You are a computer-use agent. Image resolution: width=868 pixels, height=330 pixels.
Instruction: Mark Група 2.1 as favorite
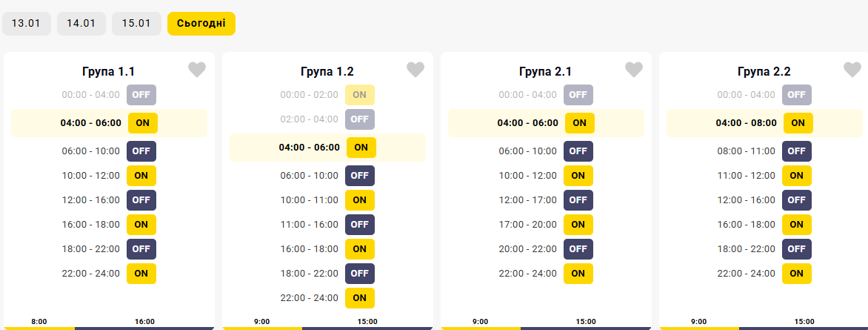tap(634, 70)
